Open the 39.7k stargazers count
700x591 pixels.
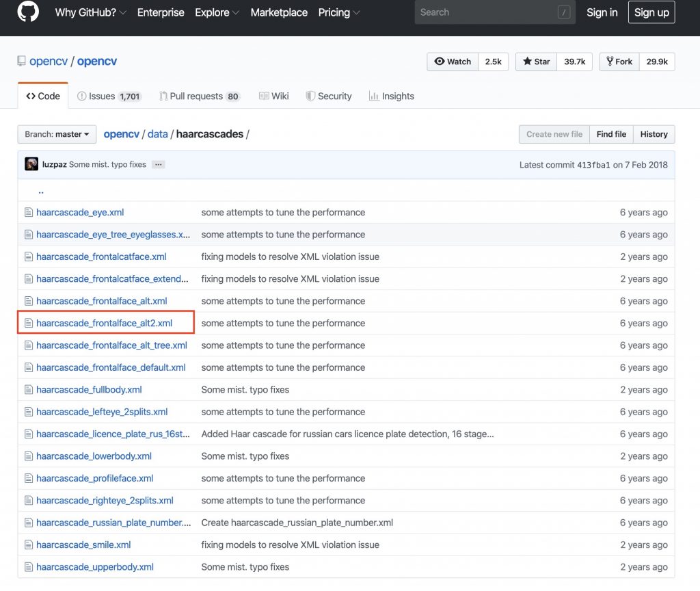(574, 62)
